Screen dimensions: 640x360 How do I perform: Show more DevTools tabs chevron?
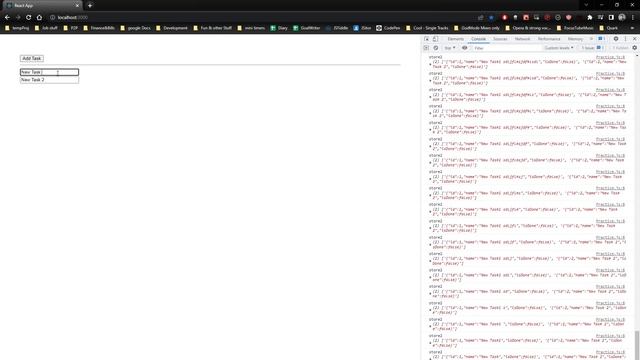click(591, 39)
